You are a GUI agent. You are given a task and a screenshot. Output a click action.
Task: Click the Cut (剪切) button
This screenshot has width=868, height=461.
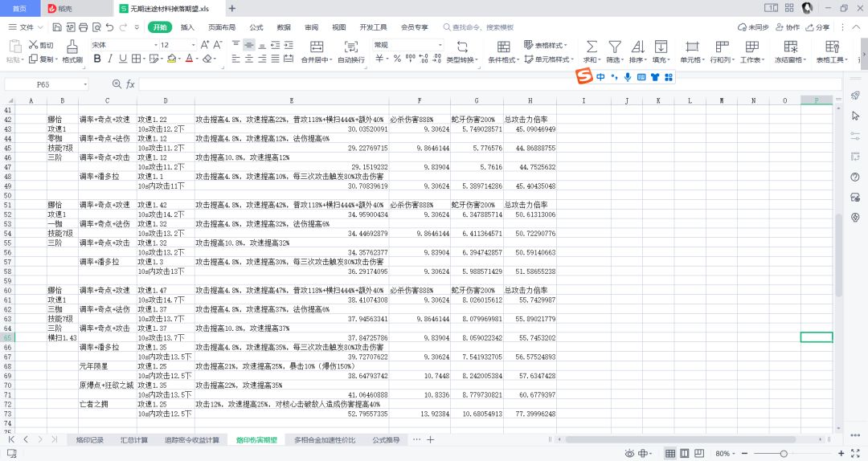(x=41, y=45)
